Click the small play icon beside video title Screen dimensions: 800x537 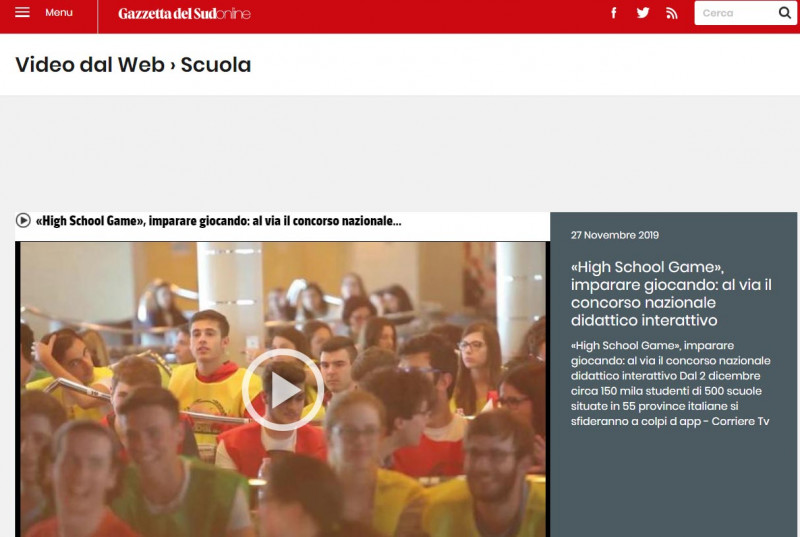(x=23, y=220)
